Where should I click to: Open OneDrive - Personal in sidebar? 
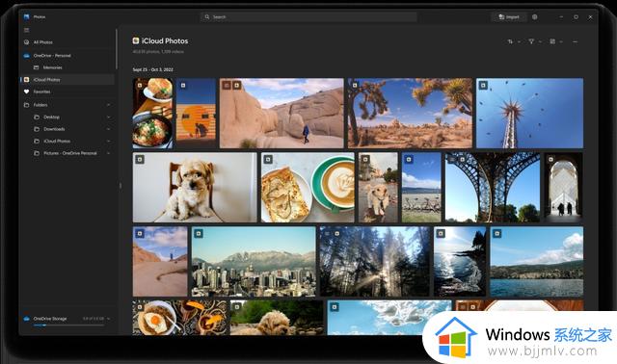click(67, 56)
